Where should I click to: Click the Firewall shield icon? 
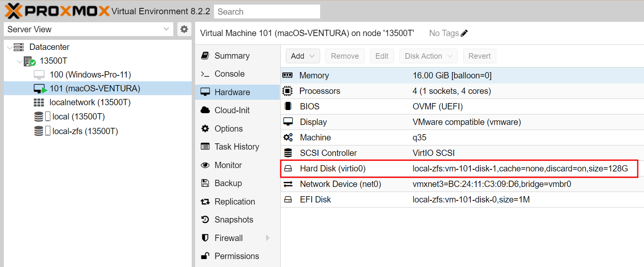pos(205,238)
